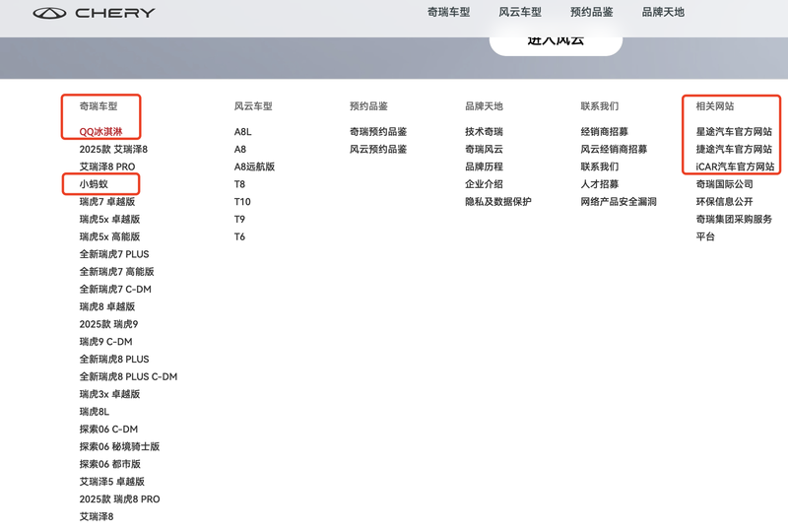The height and width of the screenshot is (532, 788).
Task: Open the 探索06 都市版 link
Action: tap(110, 464)
